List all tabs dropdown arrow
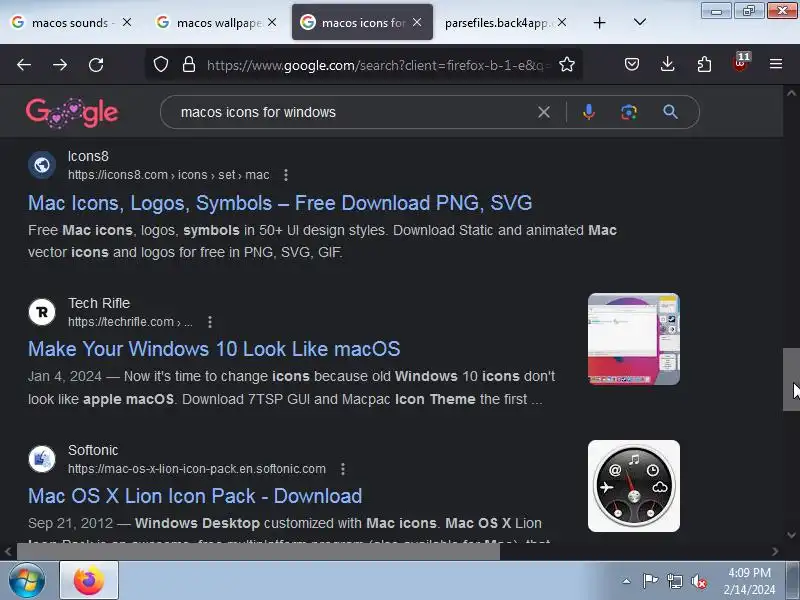This screenshot has height=600, width=800. click(x=640, y=22)
